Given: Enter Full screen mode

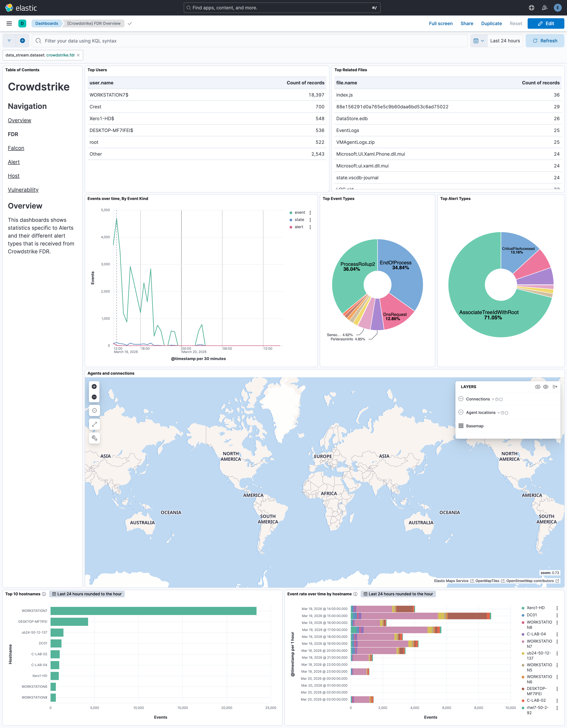Looking at the screenshot, I should (x=441, y=23).
